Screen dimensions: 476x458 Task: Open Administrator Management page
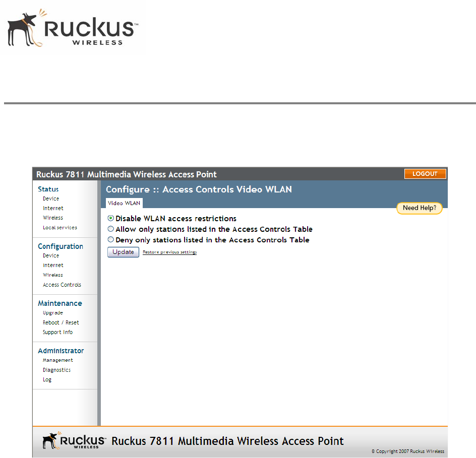[x=57, y=360]
